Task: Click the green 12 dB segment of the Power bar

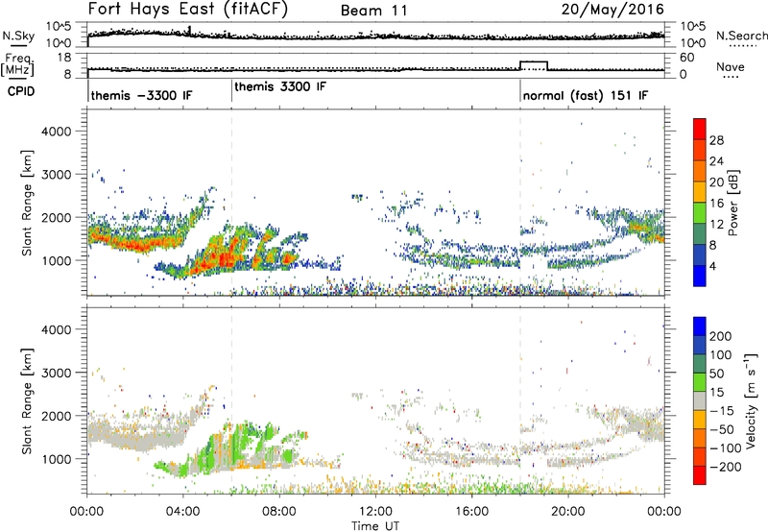Action: [700, 213]
